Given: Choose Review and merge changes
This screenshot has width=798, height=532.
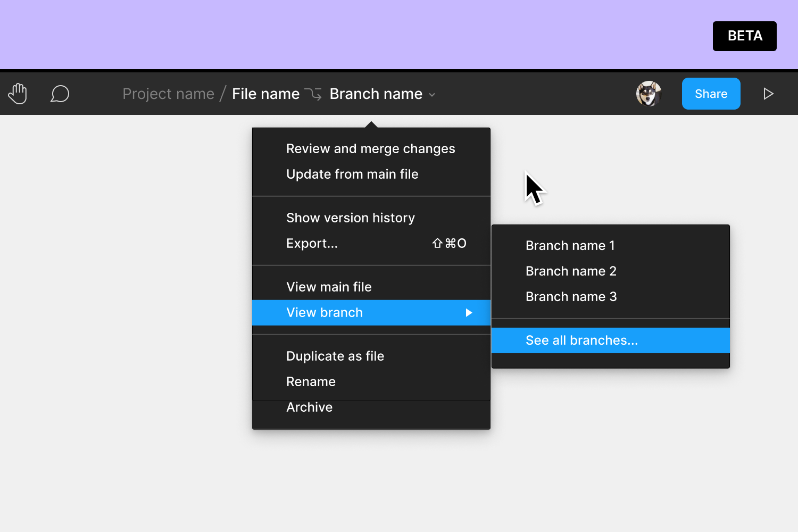Looking at the screenshot, I should coord(371,148).
